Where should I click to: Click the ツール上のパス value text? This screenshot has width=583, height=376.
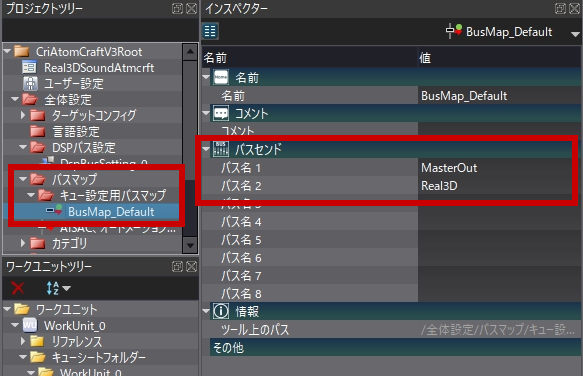(x=497, y=330)
